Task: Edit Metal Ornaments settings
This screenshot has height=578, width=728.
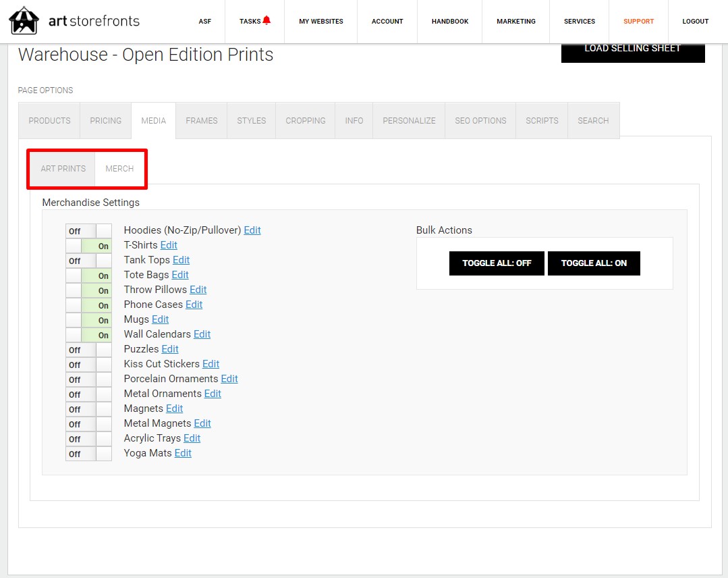Action: point(213,394)
